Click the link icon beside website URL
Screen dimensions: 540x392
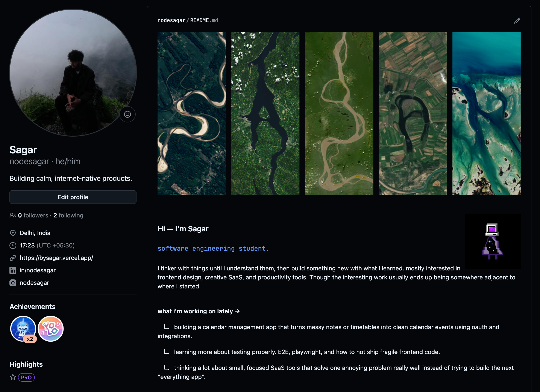(13, 258)
